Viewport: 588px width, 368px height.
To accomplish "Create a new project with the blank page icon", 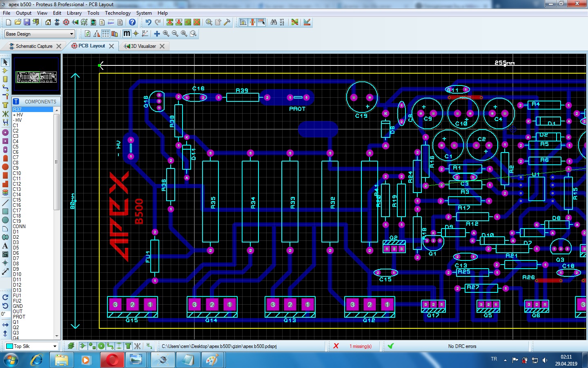I will pyautogui.click(x=8, y=22).
